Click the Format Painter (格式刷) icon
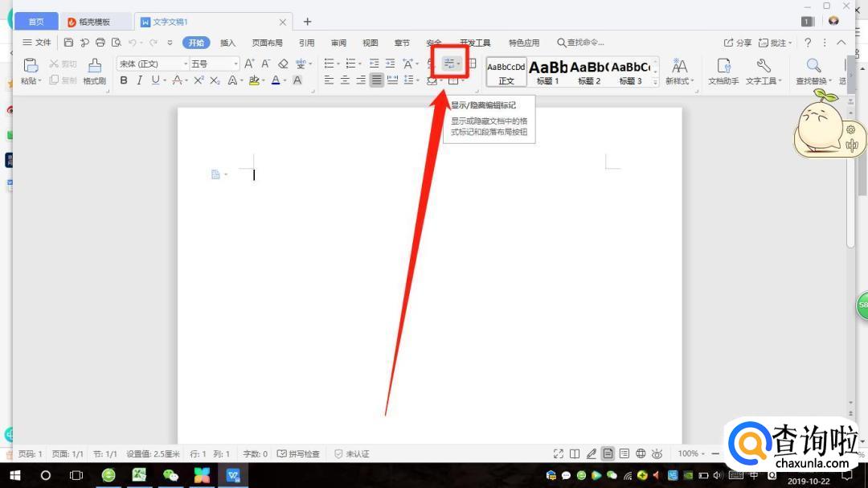The width and height of the screenshot is (868, 488). [94, 70]
